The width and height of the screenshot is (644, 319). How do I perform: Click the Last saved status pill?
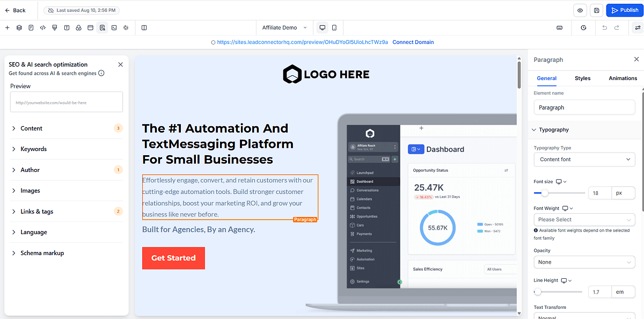(82, 10)
